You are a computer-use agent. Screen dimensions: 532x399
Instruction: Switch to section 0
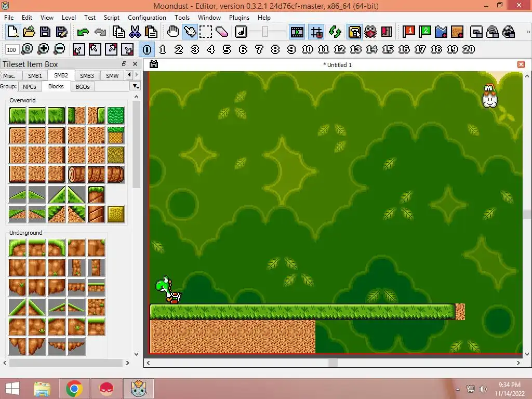click(147, 49)
